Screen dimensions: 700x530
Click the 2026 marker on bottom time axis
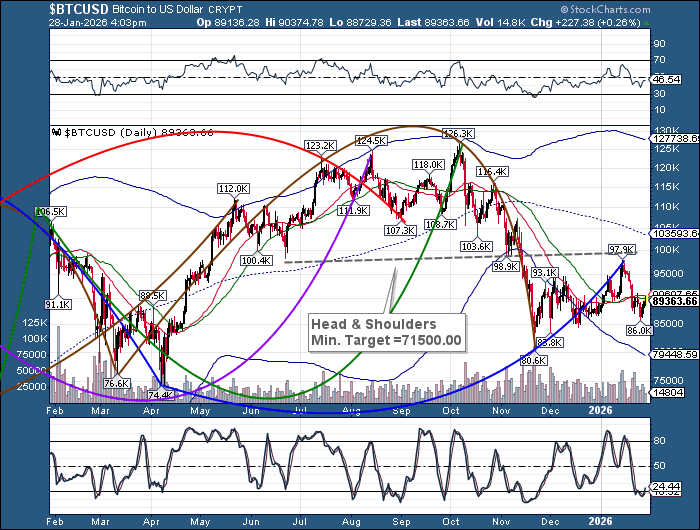(599, 521)
